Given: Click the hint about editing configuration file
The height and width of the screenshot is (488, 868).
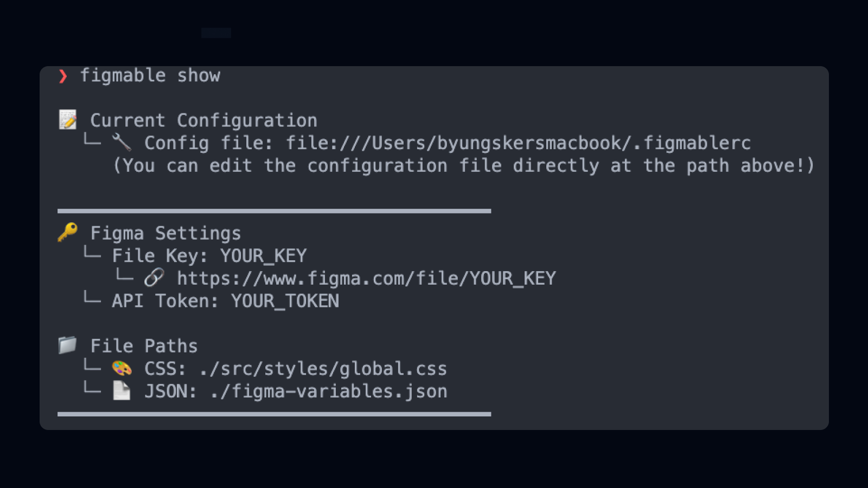Looking at the screenshot, I should [x=464, y=165].
